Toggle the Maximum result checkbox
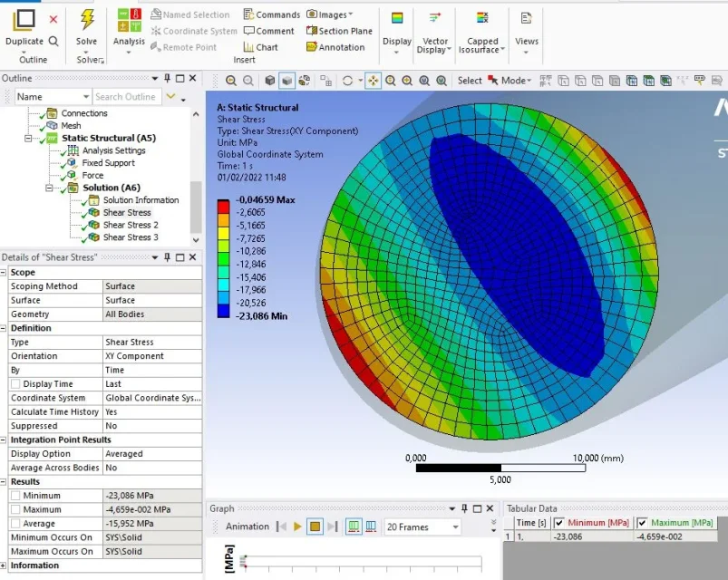728x580 pixels. (x=15, y=509)
